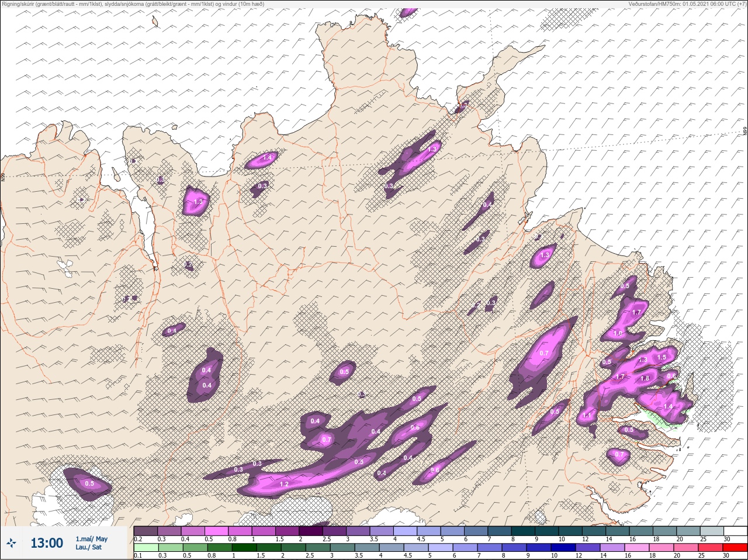This screenshot has height=560, width=748.
Task: Click the N99 label on the right edge
Action: point(745,132)
